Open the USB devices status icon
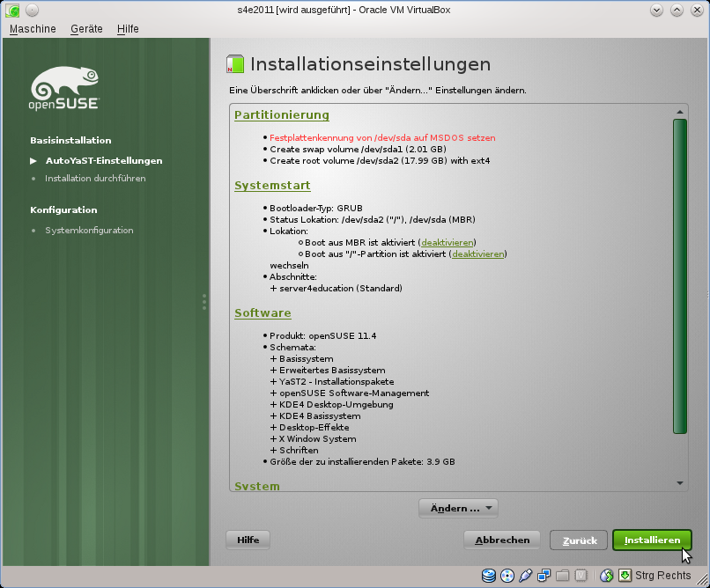The height and width of the screenshot is (588, 710). pyautogui.click(x=525, y=576)
